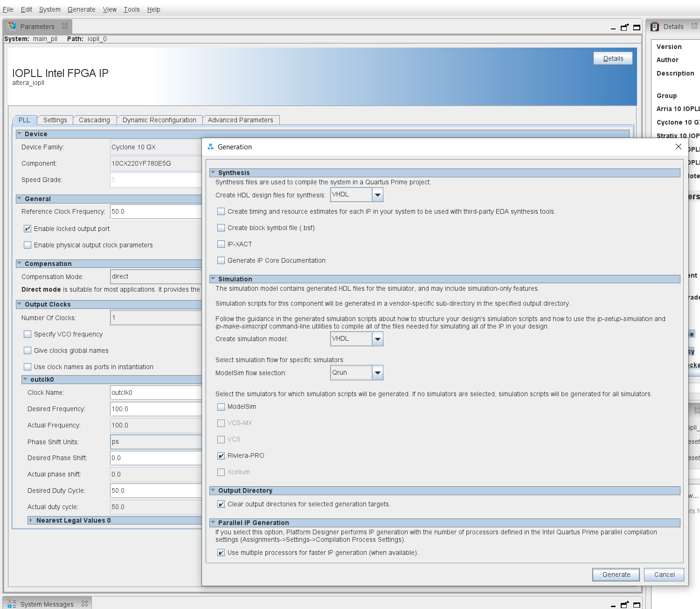Close the Details tab with its X icon
Screen dimensions: 700x609
(694, 26)
